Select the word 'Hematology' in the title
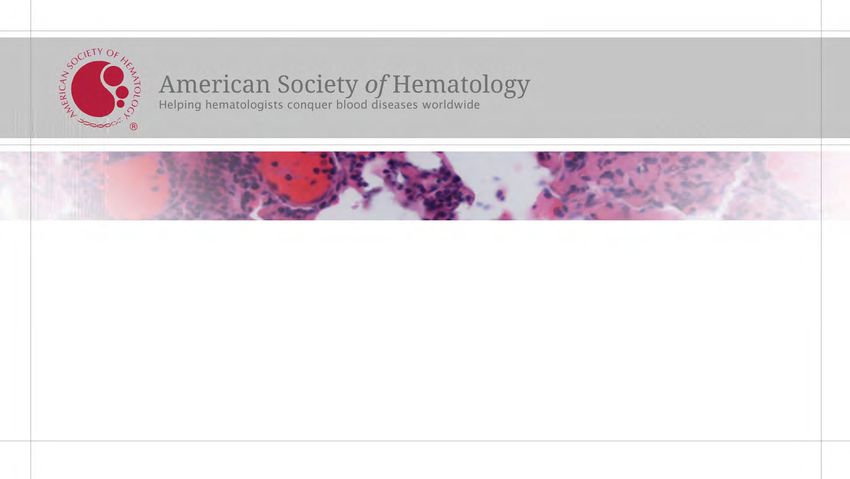850x479 pixels. [461, 85]
